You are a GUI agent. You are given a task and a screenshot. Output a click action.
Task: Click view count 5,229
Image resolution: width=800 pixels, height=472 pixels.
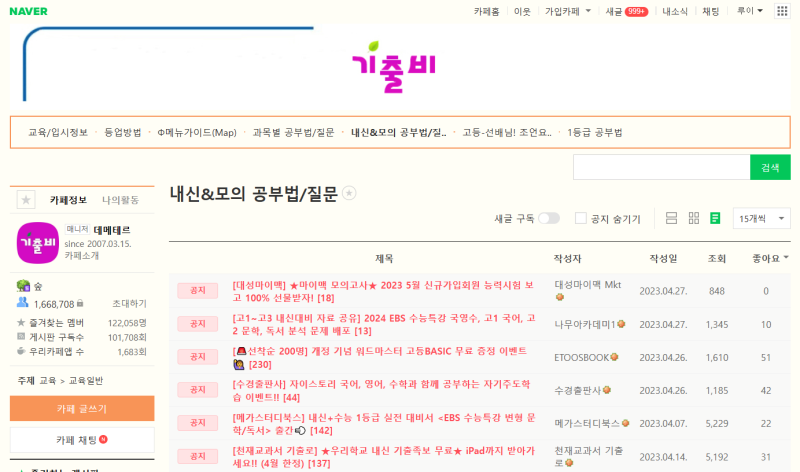pyautogui.click(x=717, y=424)
